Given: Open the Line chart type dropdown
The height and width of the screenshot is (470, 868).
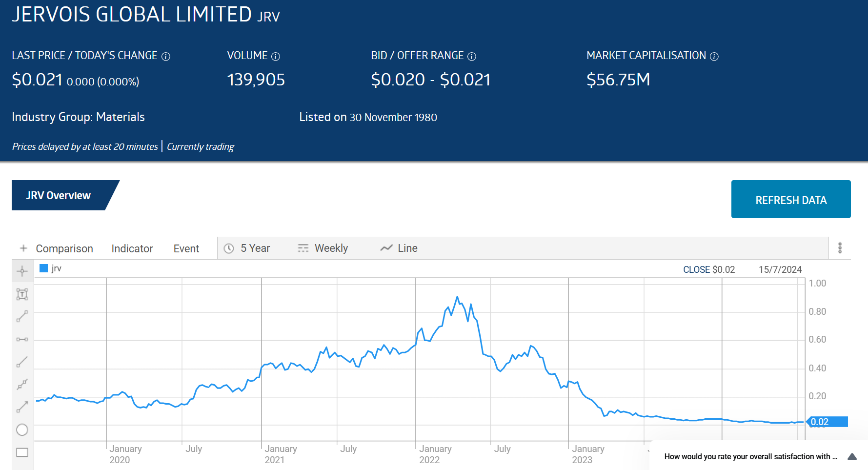Looking at the screenshot, I should [399, 248].
